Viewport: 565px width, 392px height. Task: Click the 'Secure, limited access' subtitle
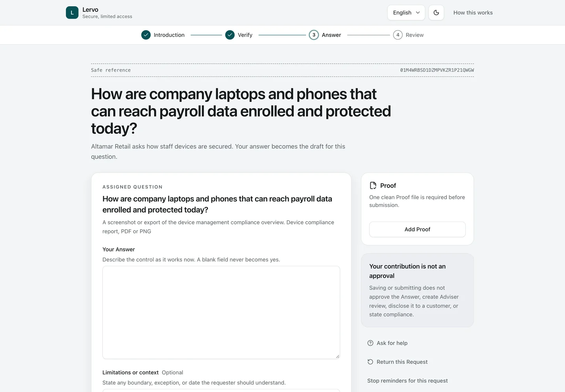pyautogui.click(x=107, y=16)
